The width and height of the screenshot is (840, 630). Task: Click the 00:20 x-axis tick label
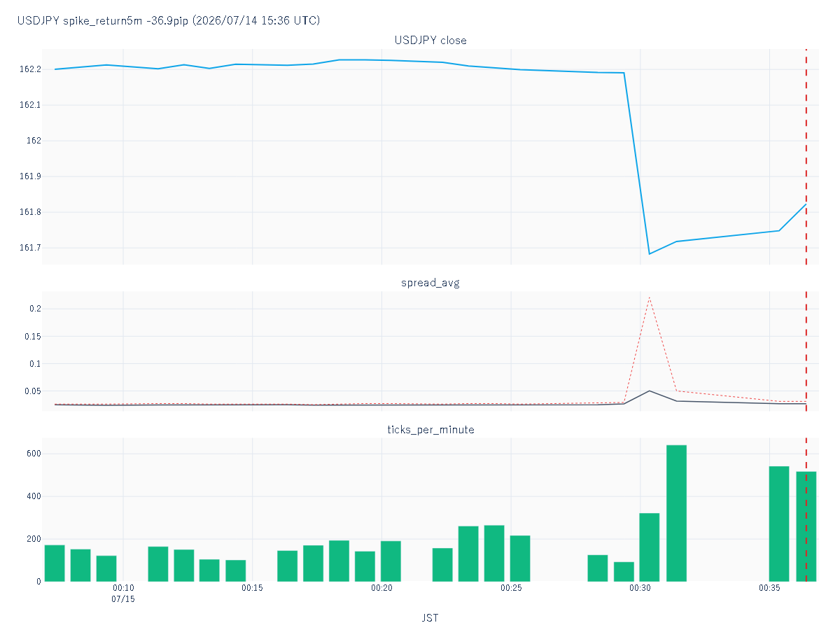381,588
